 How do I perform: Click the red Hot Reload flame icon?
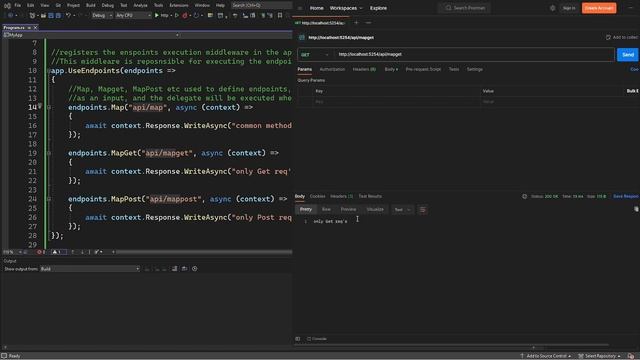(x=185, y=16)
